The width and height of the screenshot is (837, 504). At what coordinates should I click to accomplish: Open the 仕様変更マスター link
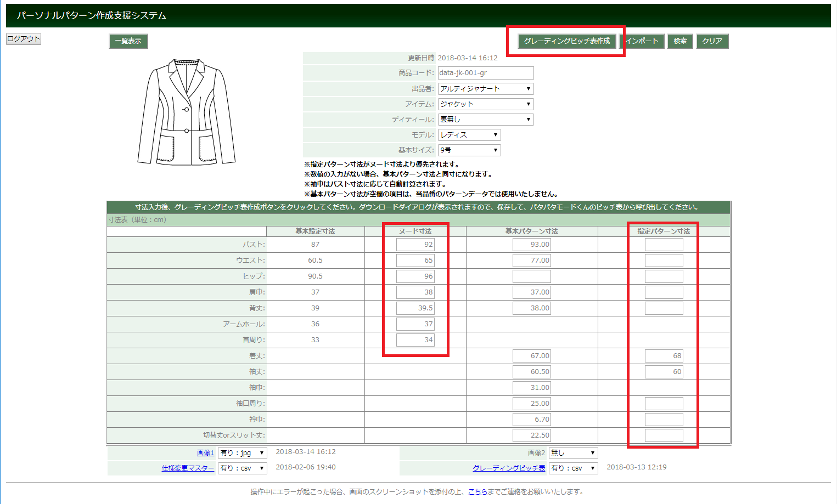[188, 468]
